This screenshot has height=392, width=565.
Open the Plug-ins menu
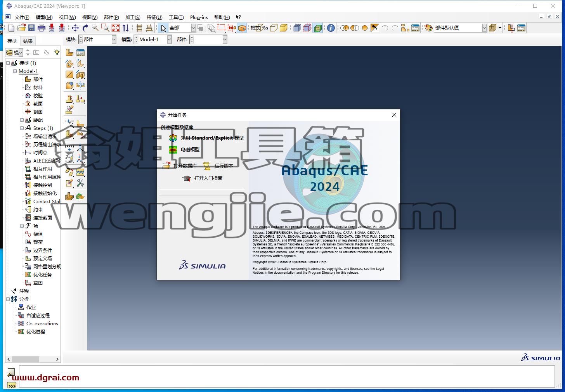[x=199, y=17]
